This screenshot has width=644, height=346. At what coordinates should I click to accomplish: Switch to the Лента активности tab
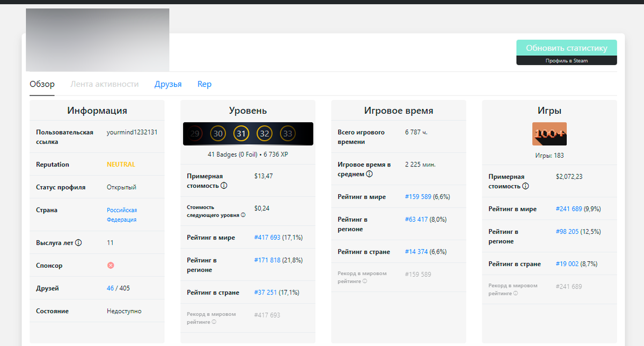(104, 84)
